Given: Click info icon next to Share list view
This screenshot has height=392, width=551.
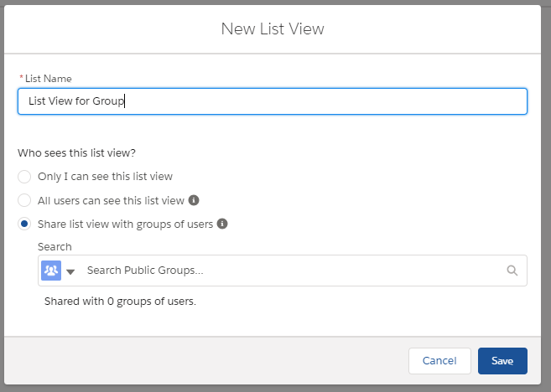Looking at the screenshot, I should click(x=222, y=224).
